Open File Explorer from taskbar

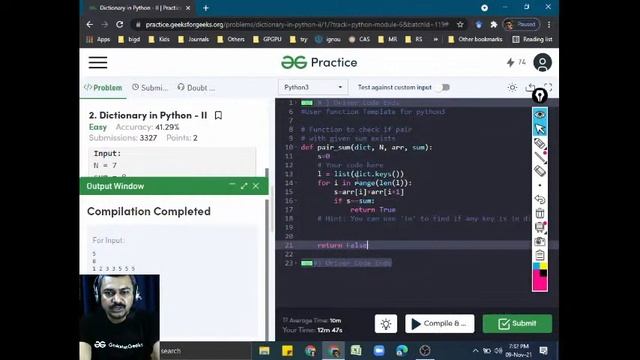[x=264, y=351]
